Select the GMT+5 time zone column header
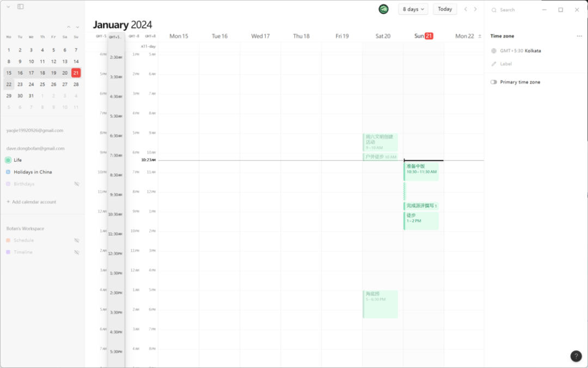This screenshot has height=368, width=588. point(115,37)
